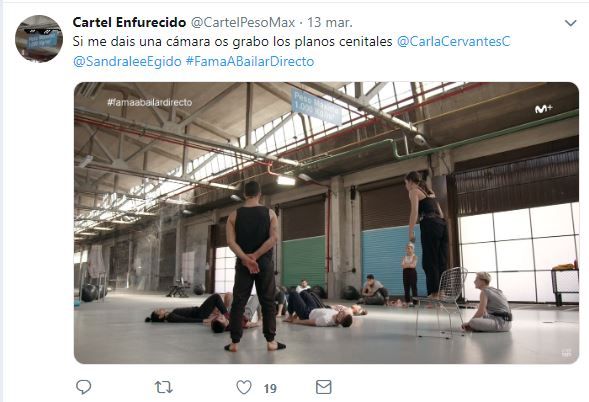The width and height of the screenshot is (589, 402).
Task: Click the #famaabailardirecto watermark in photo
Action: pyautogui.click(x=150, y=102)
